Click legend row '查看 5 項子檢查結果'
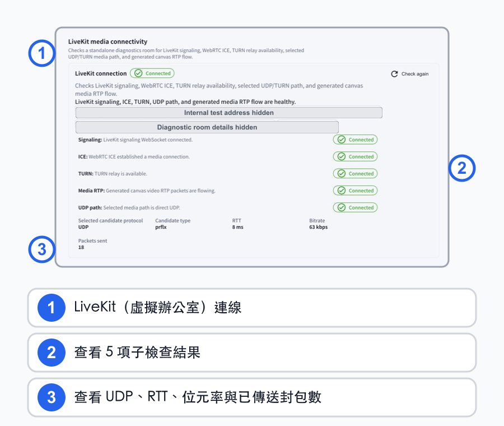The height and width of the screenshot is (426, 504). (x=252, y=353)
